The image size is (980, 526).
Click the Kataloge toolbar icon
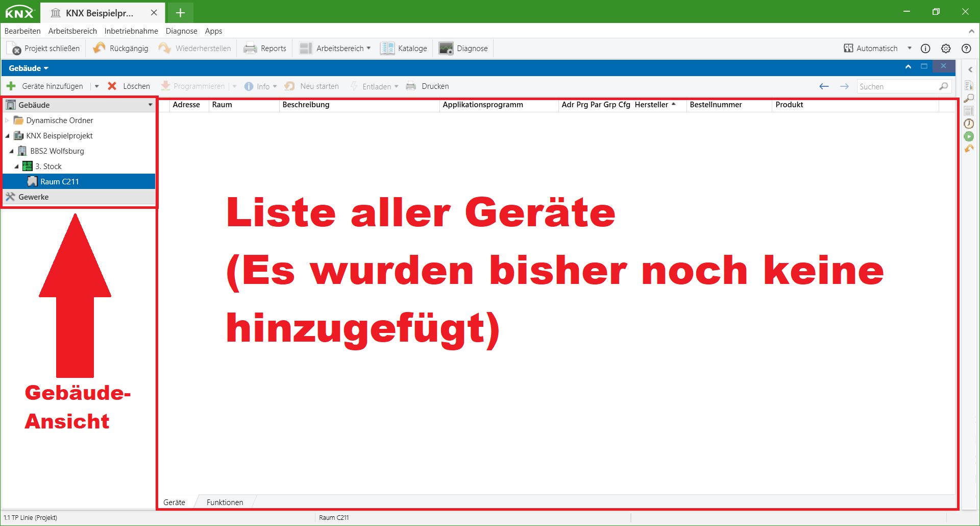tap(387, 49)
